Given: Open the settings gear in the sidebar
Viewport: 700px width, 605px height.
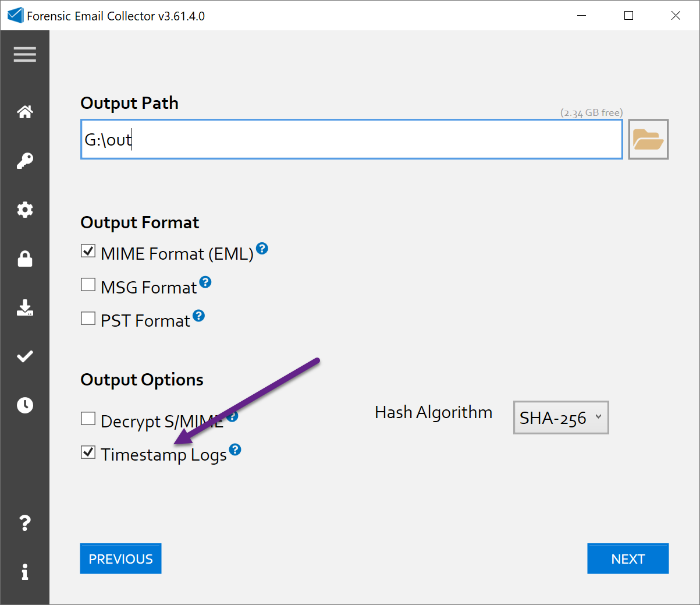Looking at the screenshot, I should tap(25, 210).
